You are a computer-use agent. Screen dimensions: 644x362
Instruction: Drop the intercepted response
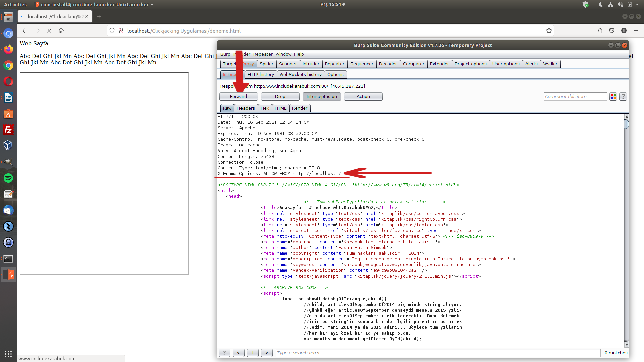280,97
